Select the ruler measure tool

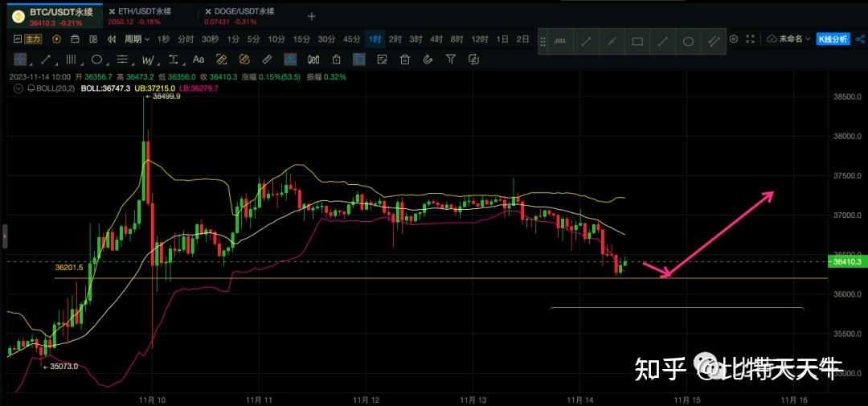[x=267, y=59]
